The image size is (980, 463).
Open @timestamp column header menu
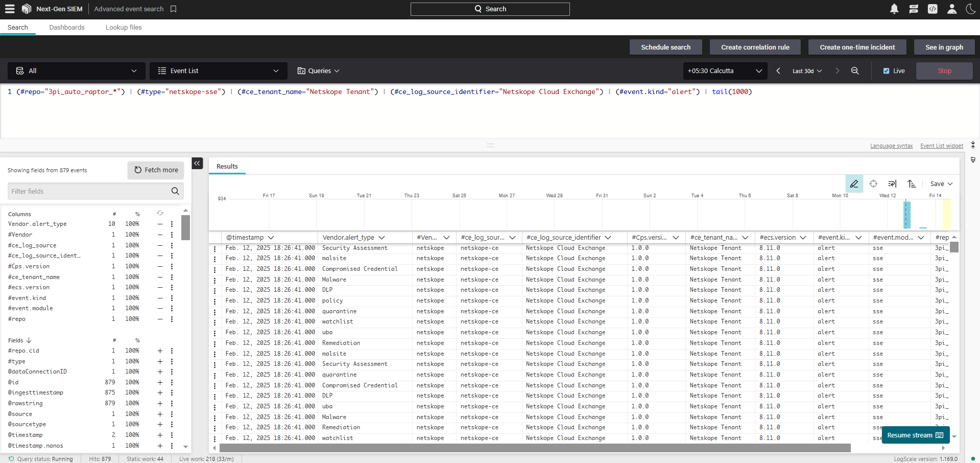(x=271, y=237)
